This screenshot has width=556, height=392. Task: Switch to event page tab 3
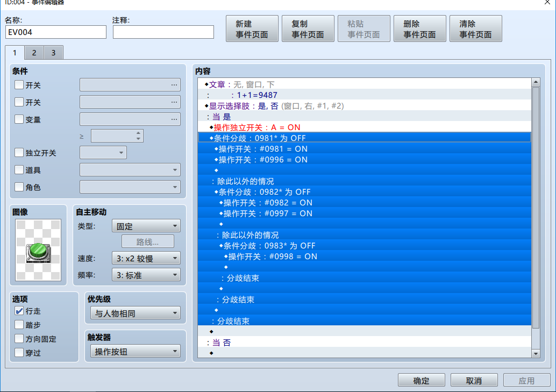54,53
